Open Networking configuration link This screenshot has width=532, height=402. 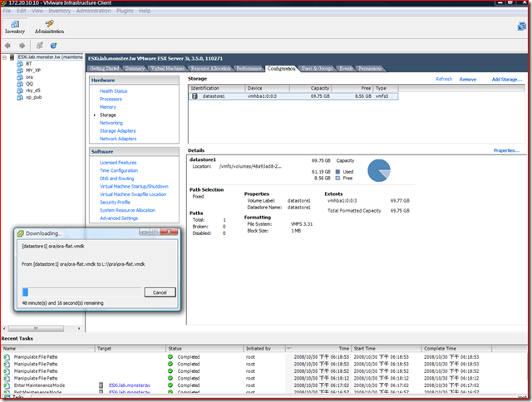111,123
